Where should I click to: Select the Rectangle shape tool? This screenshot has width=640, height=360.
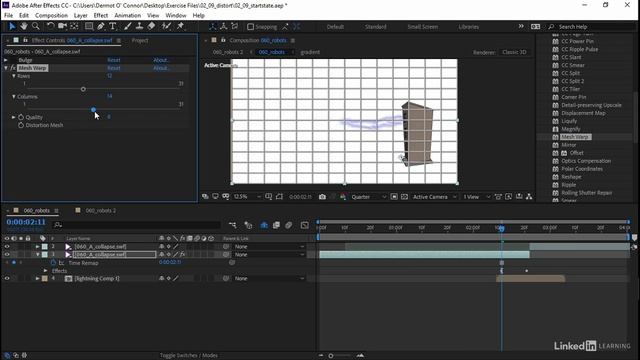coord(89,26)
